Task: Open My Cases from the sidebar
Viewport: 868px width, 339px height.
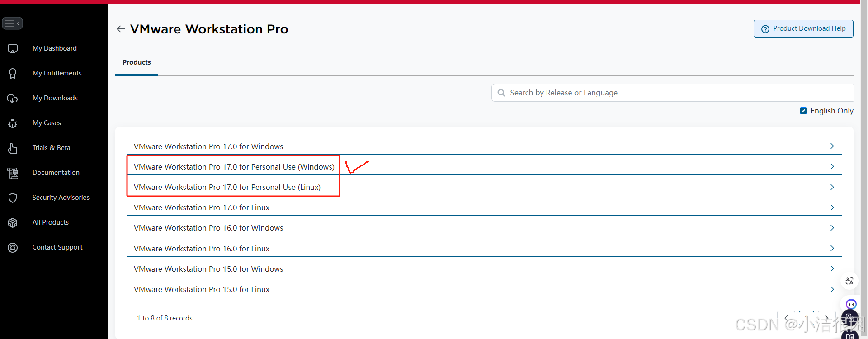Action: 47,123
